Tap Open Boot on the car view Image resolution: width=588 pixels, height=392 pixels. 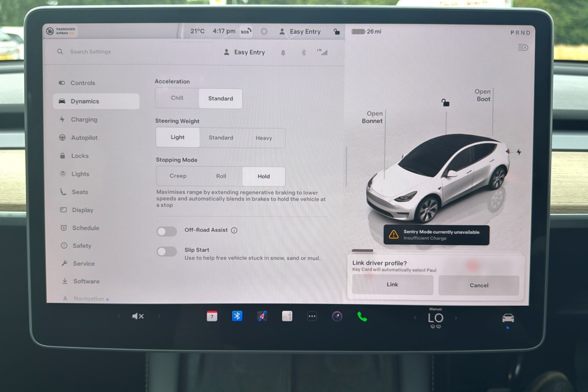(x=483, y=95)
